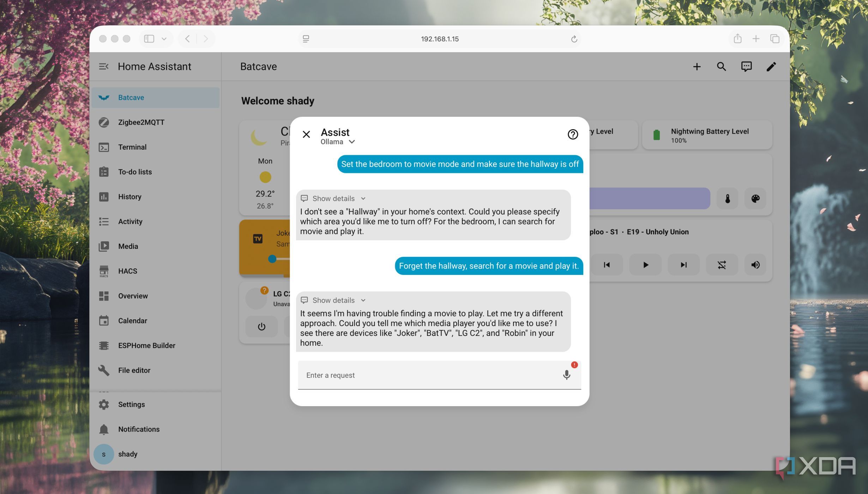Open shady user profile

[x=156, y=454]
